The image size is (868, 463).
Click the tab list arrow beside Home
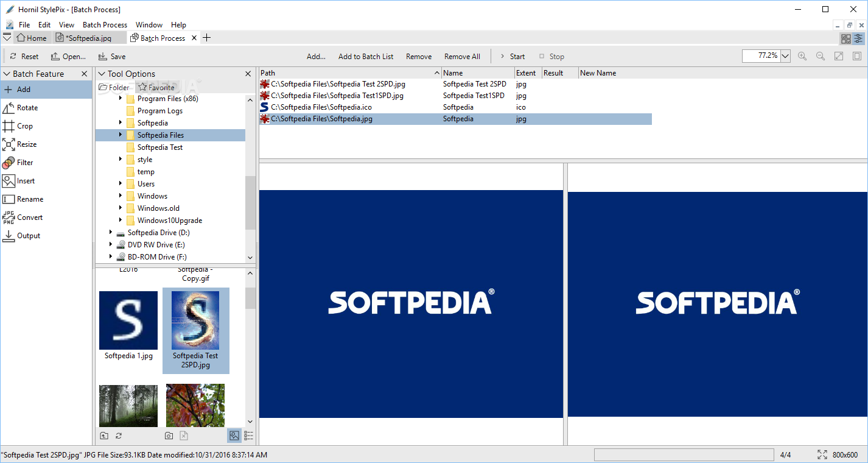tap(7, 38)
